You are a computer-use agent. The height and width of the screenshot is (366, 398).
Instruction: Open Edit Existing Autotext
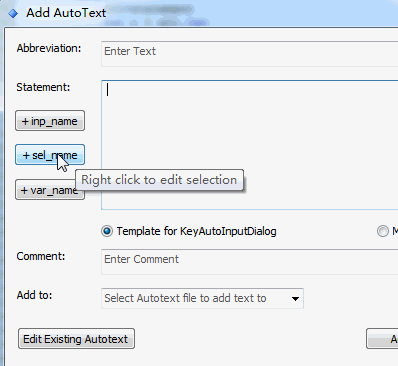(76, 339)
